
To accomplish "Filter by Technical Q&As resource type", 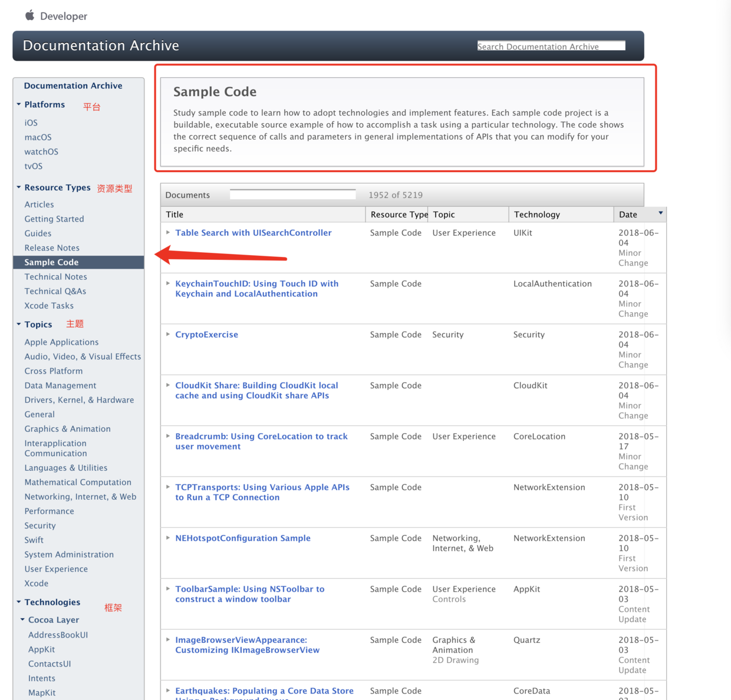I will tap(55, 291).
